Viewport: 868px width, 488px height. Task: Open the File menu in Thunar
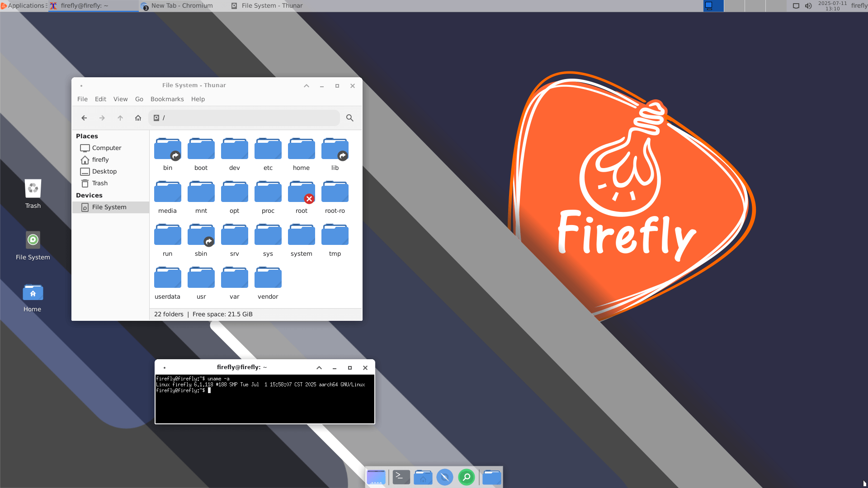82,99
